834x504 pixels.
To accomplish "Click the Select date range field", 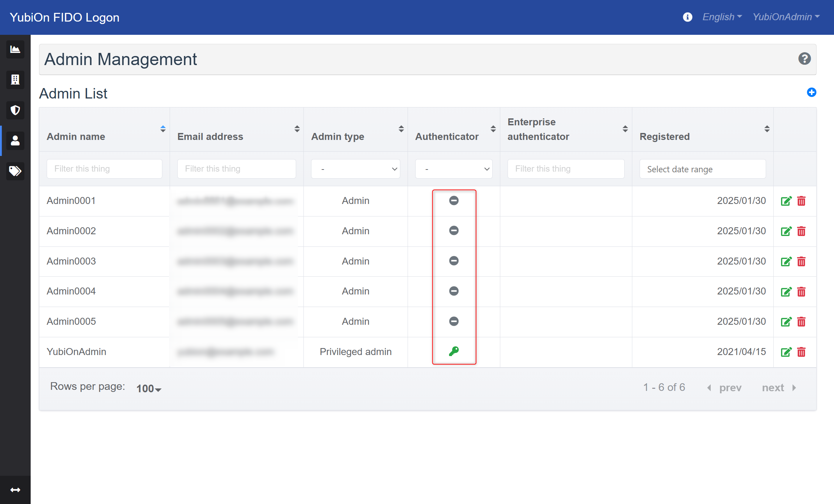I will pyautogui.click(x=702, y=169).
